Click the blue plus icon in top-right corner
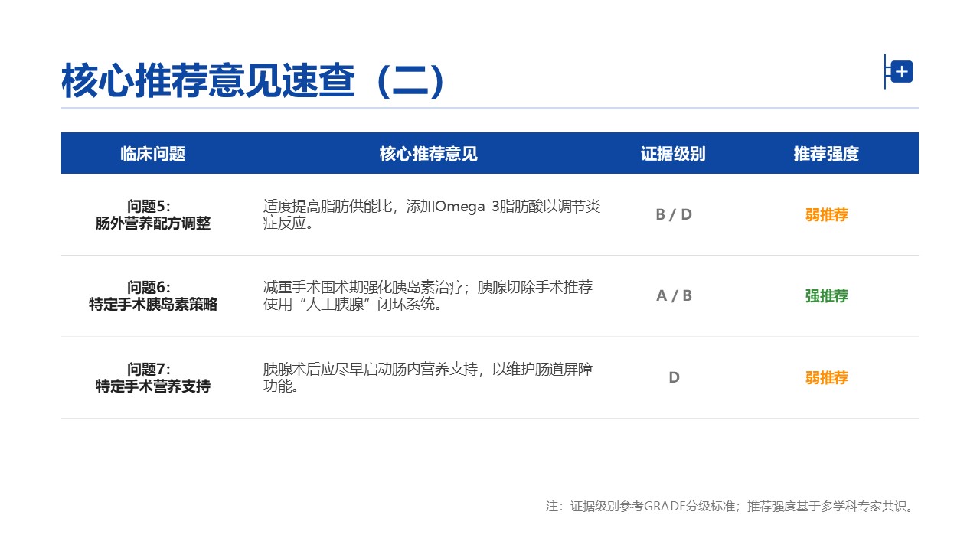The image size is (980, 551). coord(901,72)
